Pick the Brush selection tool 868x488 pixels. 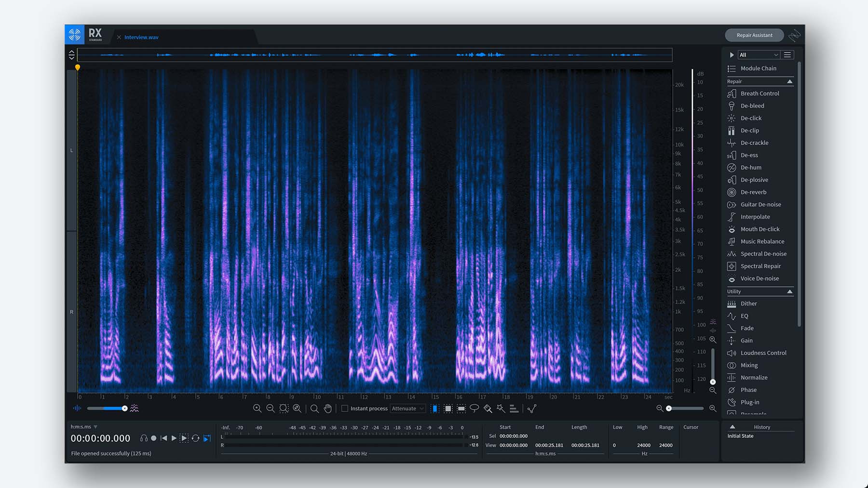pos(488,409)
